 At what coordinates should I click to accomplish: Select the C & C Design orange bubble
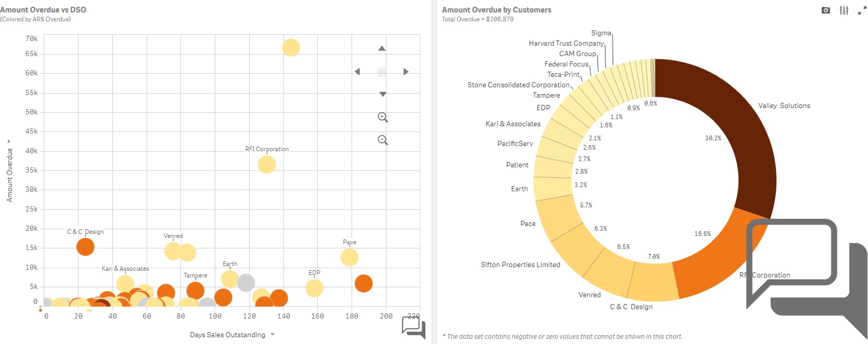click(x=85, y=247)
